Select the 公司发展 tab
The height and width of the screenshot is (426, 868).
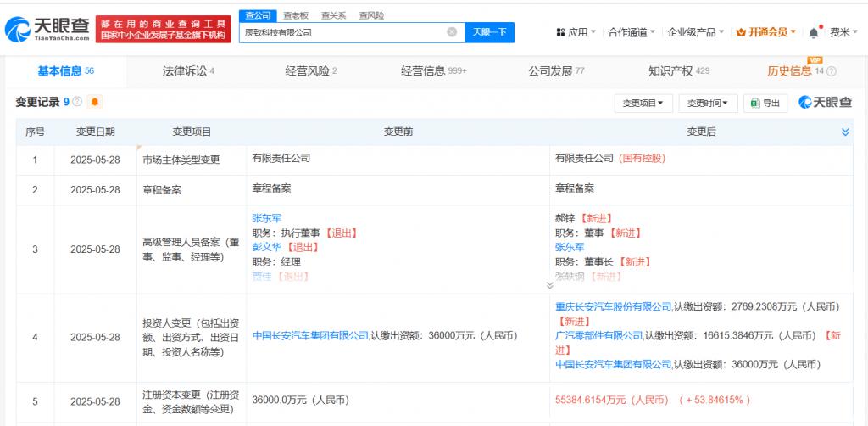tap(556, 71)
